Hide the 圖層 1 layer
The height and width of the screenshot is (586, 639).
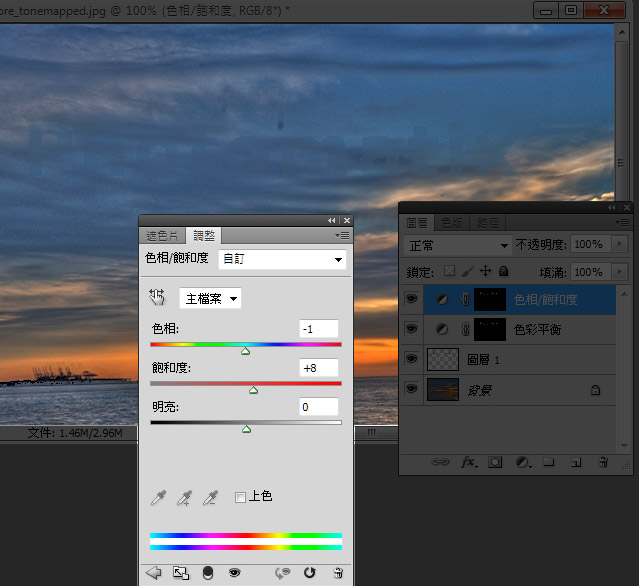coord(412,359)
